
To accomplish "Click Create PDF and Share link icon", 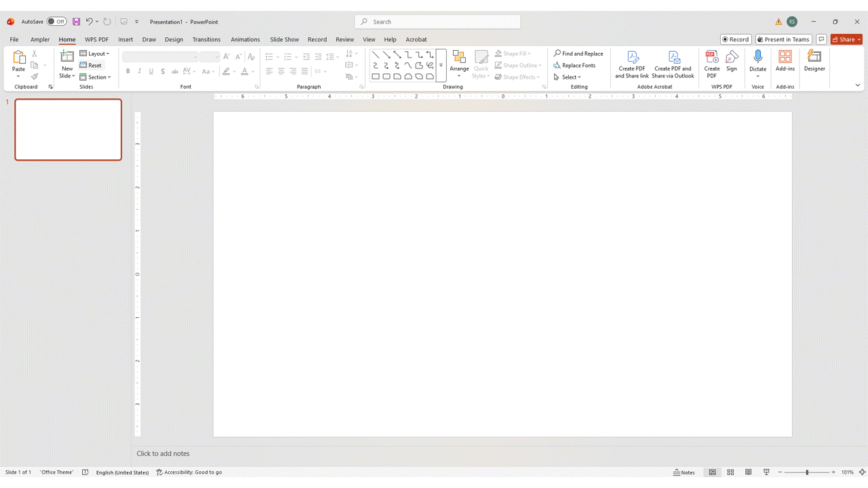I will [x=632, y=57].
